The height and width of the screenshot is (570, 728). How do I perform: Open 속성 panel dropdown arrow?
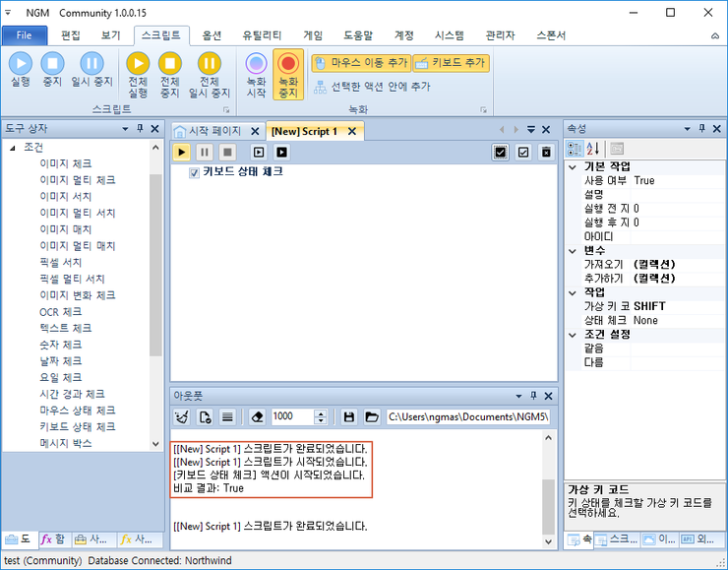(687, 129)
